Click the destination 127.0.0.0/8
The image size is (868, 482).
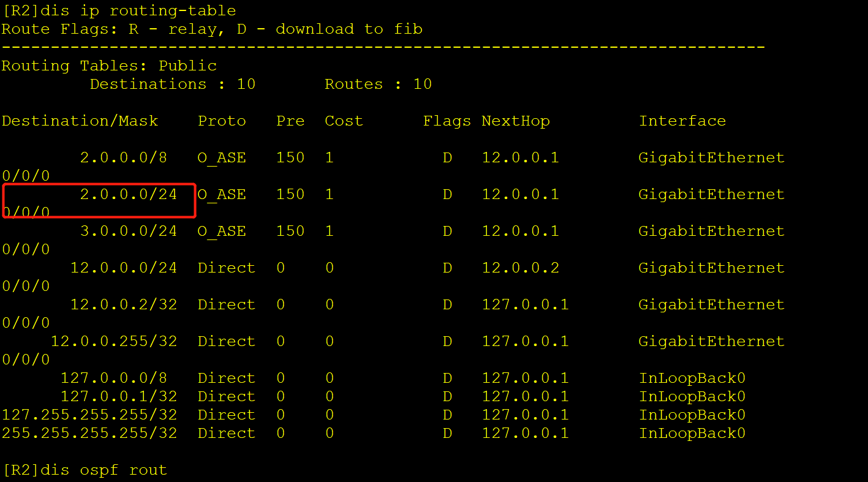coord(113,378)
